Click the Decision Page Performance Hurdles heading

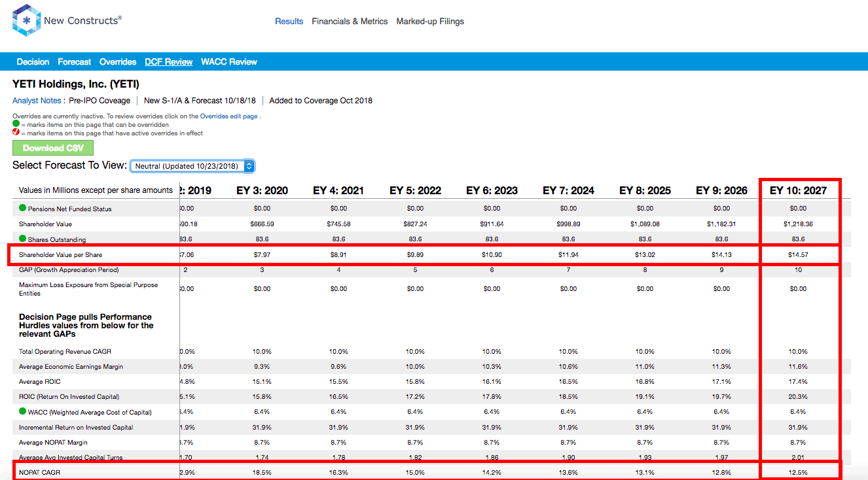click(86, 325)
